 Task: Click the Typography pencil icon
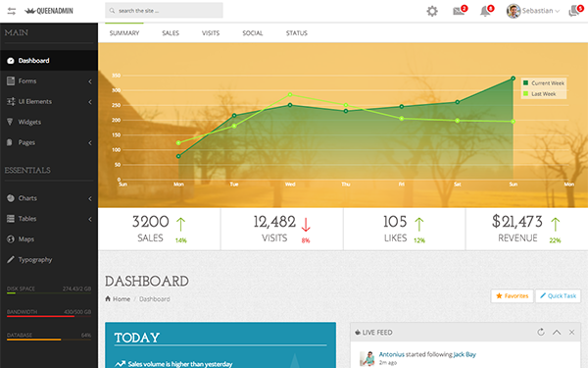tap(11, 259)
